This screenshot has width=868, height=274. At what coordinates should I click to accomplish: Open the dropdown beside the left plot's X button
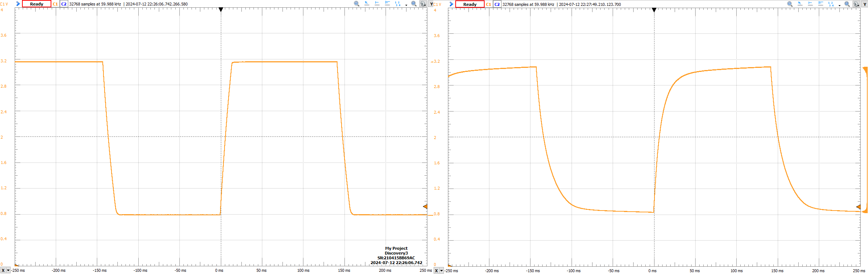[x=8, y=270]
